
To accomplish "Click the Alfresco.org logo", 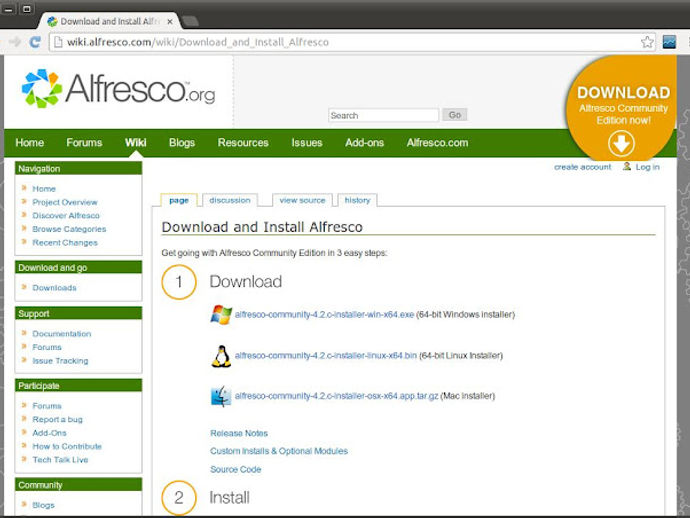I will [118, 89].
